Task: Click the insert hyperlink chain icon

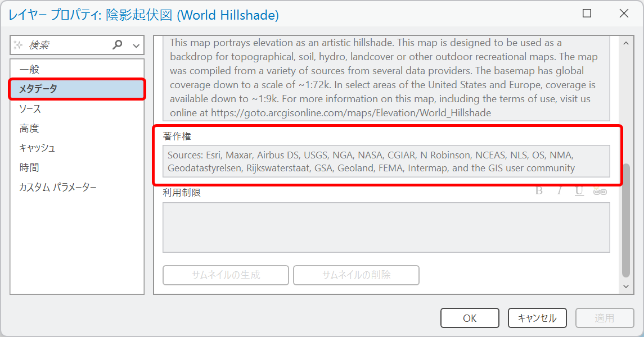Action: point(600,192)
